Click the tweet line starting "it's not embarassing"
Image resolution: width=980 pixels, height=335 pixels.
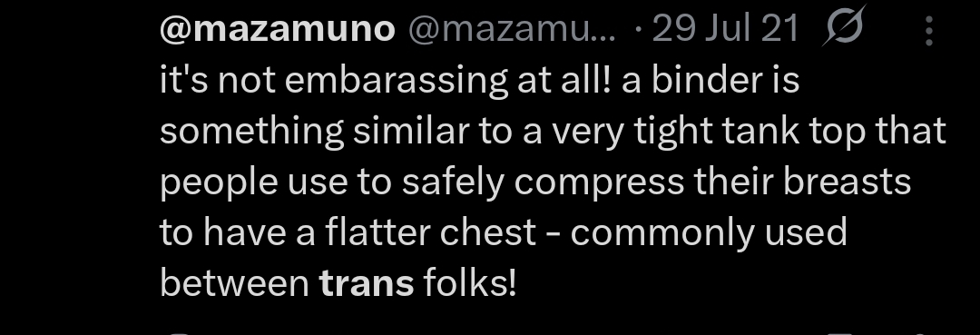479,81
